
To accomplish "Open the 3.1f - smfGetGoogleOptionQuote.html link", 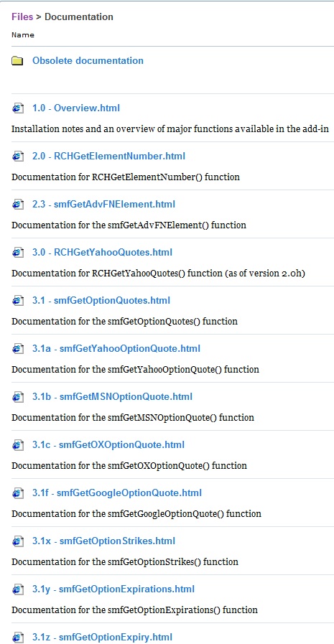I will tap(117, 493).
